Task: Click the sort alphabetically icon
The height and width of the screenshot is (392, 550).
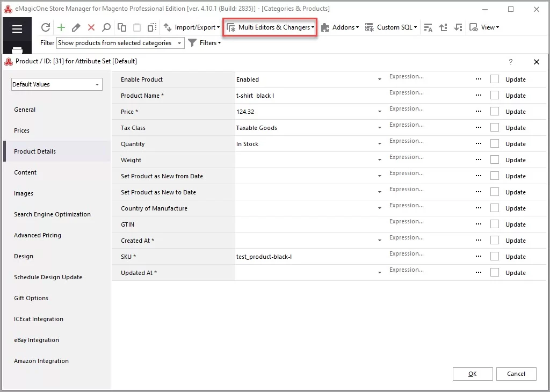Action: pos(428,27)
